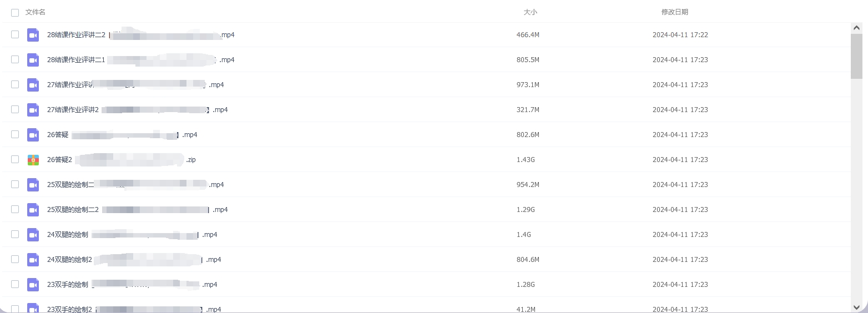This screenshot has width=868, height=313.
Task: Click the scrollbar up arrow
Action: coord(856,27)
